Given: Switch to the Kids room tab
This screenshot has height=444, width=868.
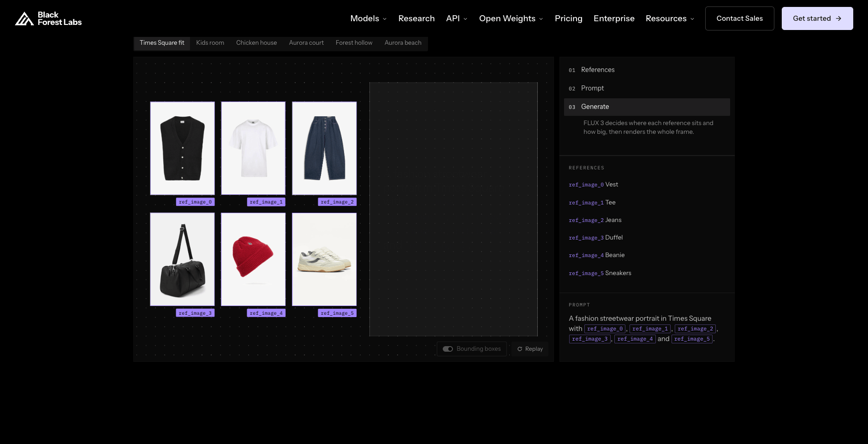Looking at the screenshot, I should (x=210, y=43).
